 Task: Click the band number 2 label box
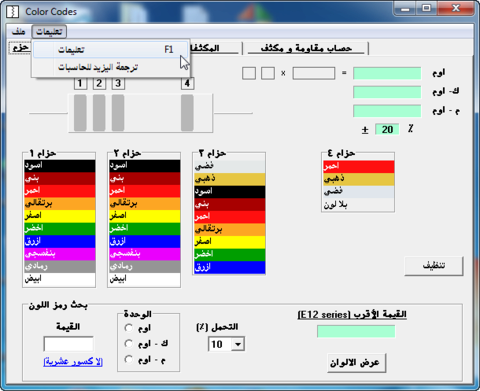(99, 83)
